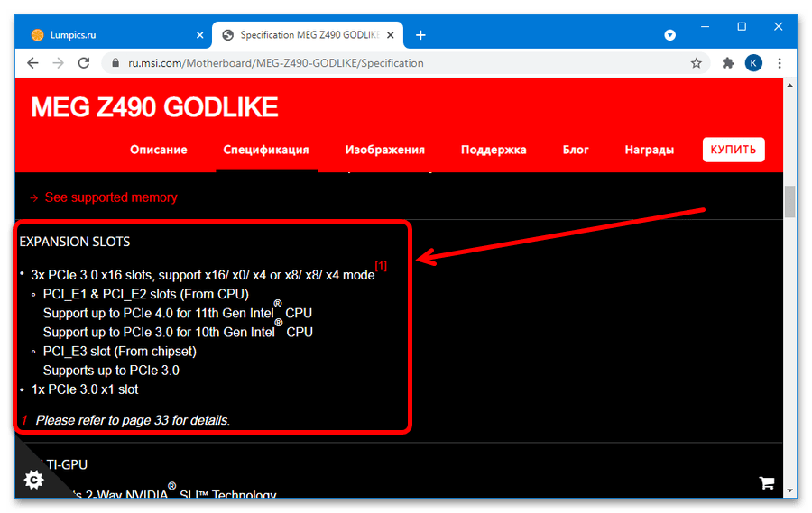Switch to the Lumpics.ru tab
Image resolution: width=812 pixels, height=513 pixels.
tap(108, 35)
